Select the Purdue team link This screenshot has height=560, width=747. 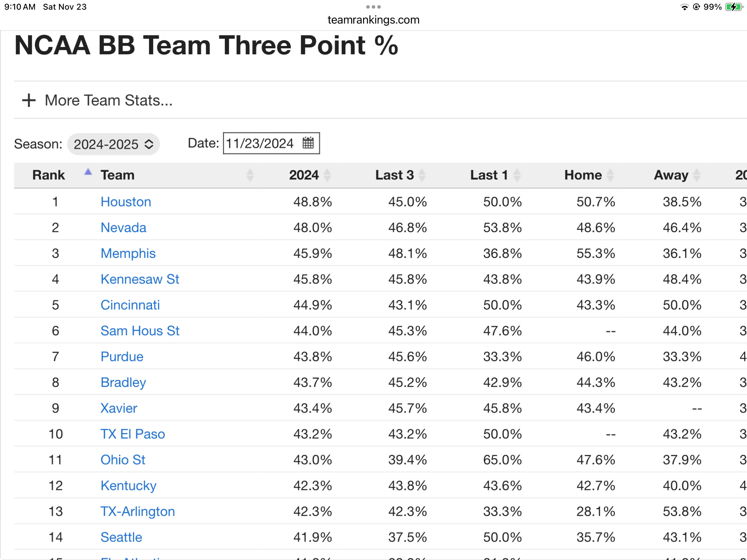click(x=122, y=356)
